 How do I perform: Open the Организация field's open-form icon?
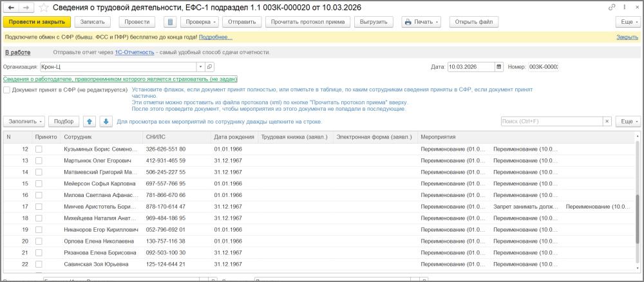pyautogui.click(x=209, y=66)
